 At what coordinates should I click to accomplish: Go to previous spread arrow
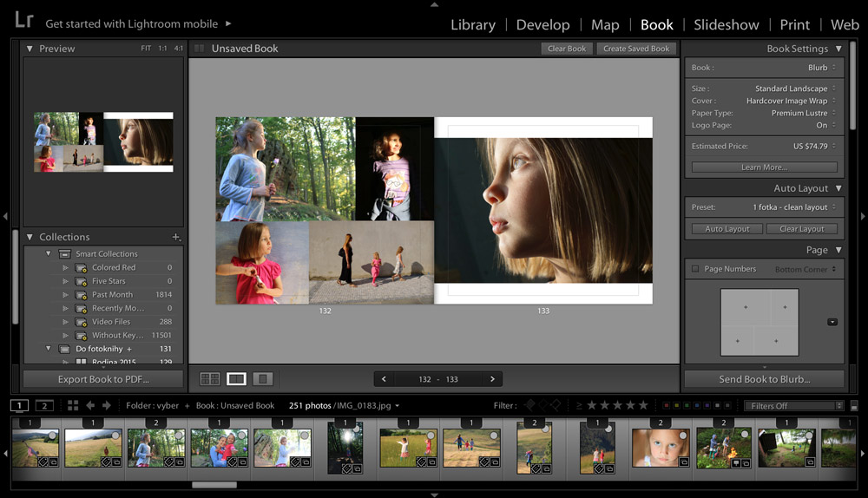point(384,379)
